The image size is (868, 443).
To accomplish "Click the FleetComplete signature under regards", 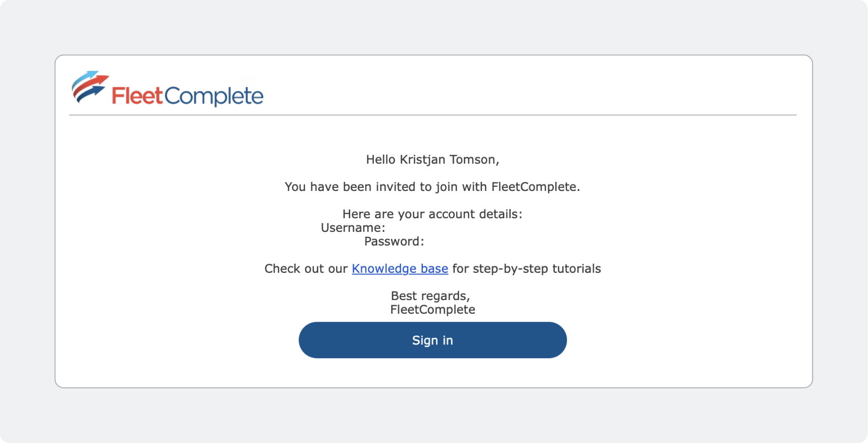I will coord(432,310).
